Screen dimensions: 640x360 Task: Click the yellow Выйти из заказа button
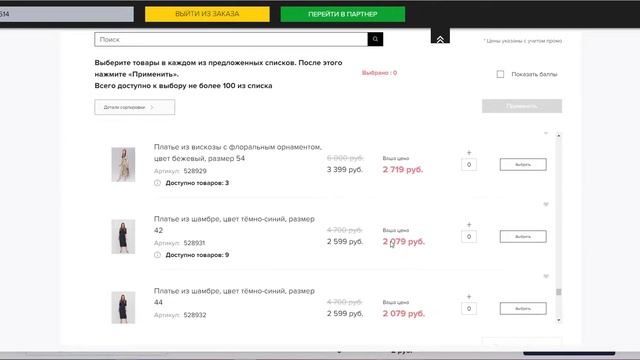click(x=207, y=14)
